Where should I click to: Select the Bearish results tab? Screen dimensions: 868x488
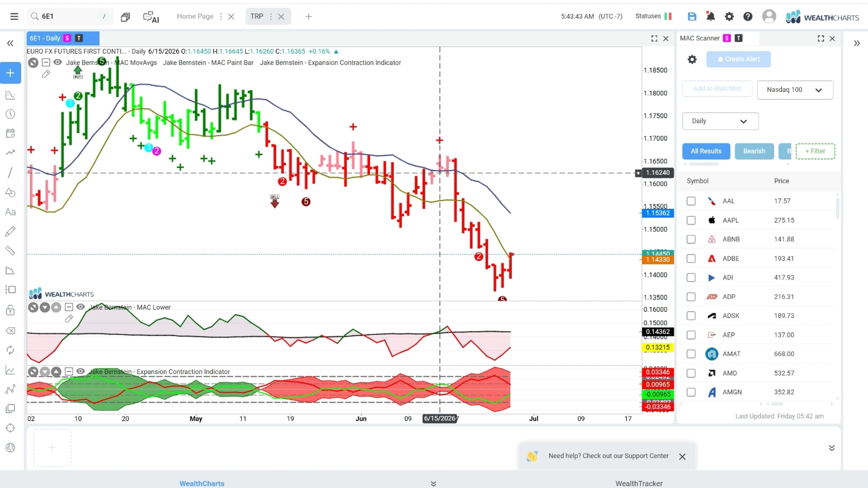click(x=754, y=151)
